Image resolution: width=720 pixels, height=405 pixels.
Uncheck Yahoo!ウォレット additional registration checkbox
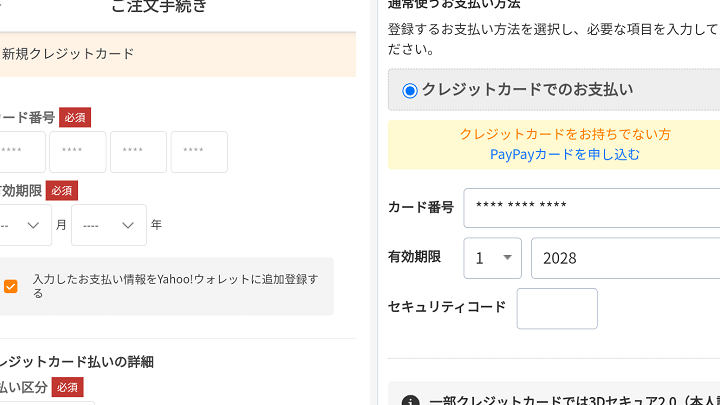coord(11,286)
